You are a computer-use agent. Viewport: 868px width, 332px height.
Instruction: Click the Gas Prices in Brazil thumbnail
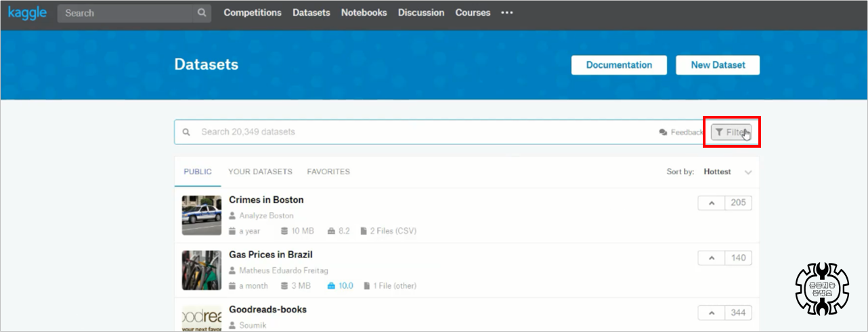pyautogui.click(x=202, y=270)
